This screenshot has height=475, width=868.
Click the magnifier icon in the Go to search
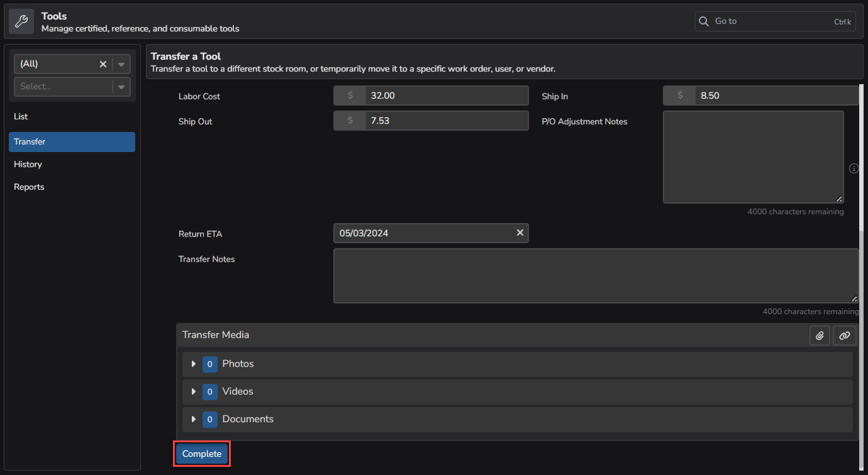pos(703,21)
